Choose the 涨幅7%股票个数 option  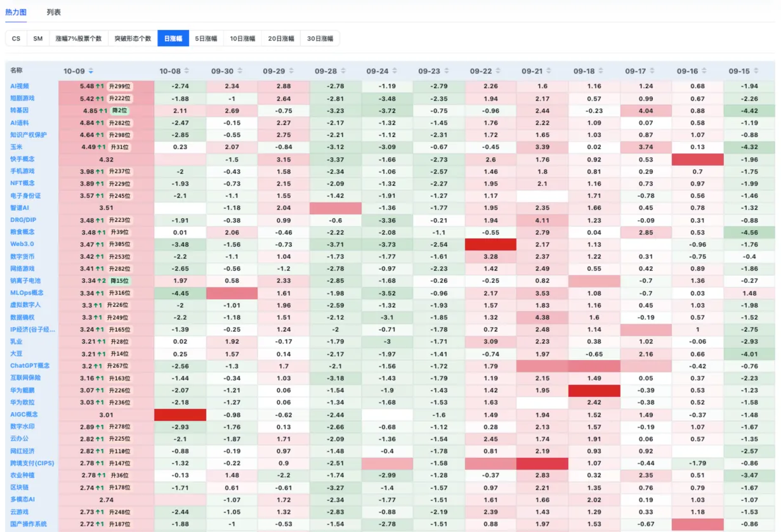click(79, 39)
